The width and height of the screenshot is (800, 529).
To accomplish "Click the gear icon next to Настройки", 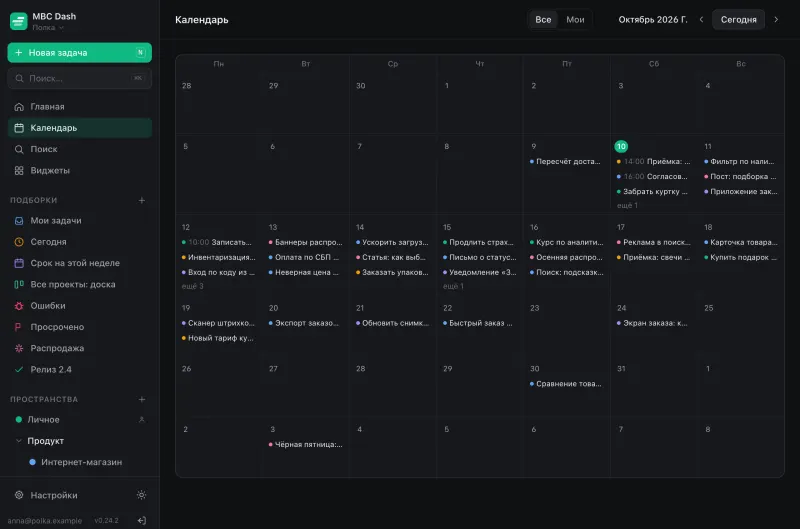I will tap(19, 495).
